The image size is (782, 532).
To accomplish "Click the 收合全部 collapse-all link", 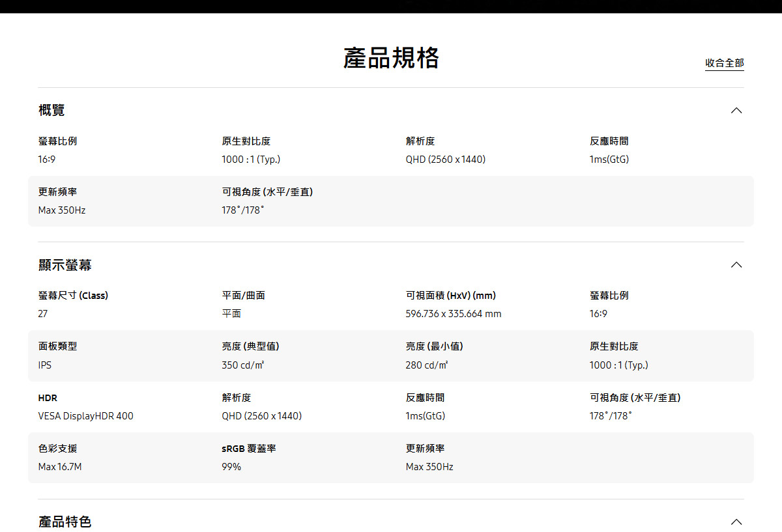I will [x=724, y=63].
